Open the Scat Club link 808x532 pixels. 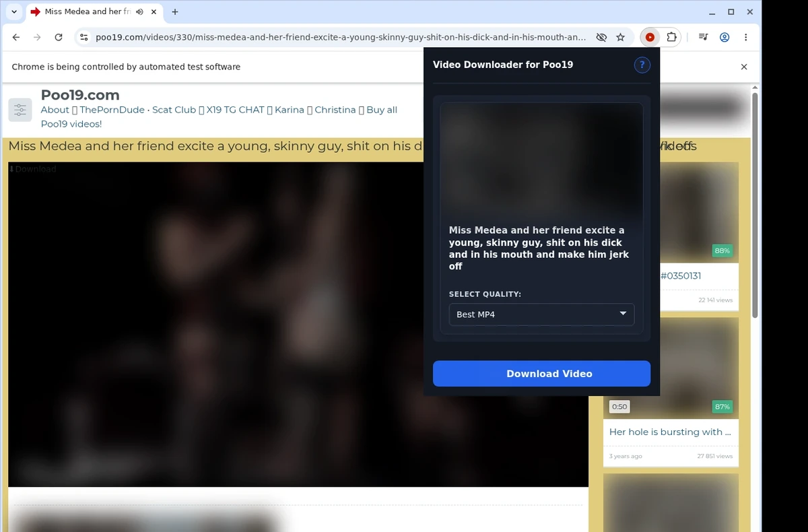174,110
